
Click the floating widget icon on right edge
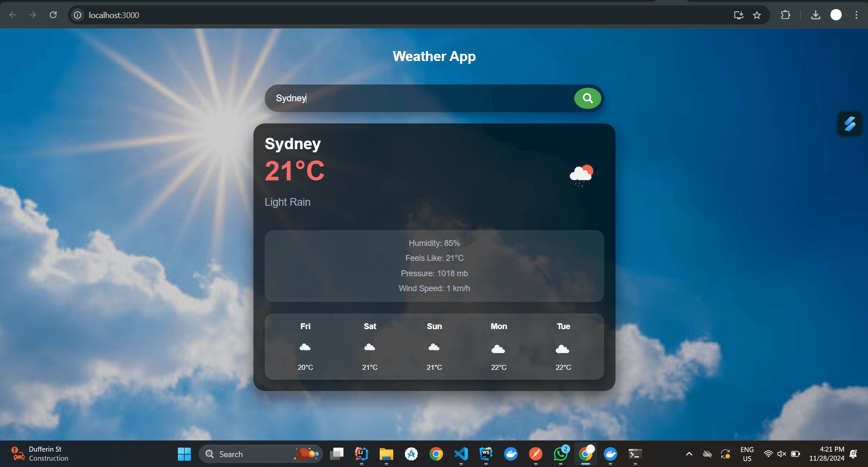(850, 123)
